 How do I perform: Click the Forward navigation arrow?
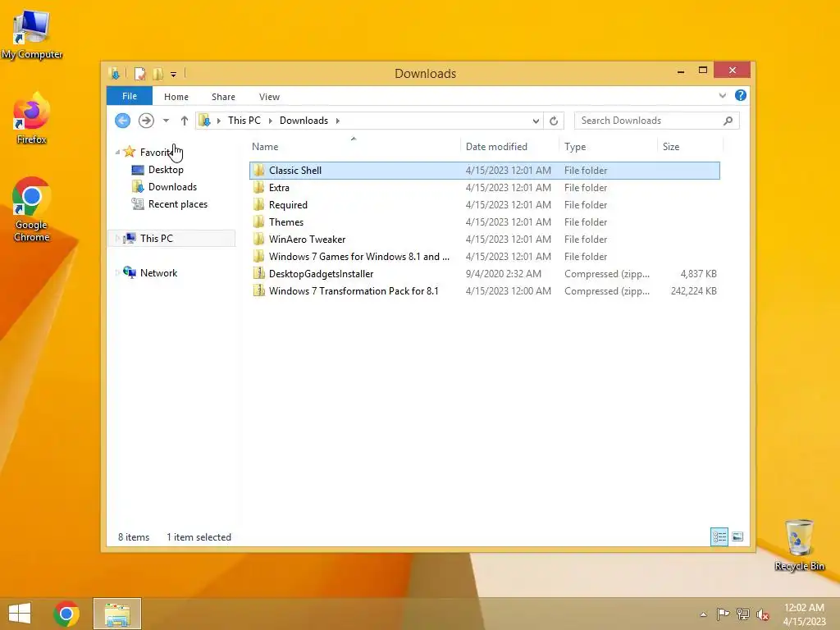click(x=146, y=121)
